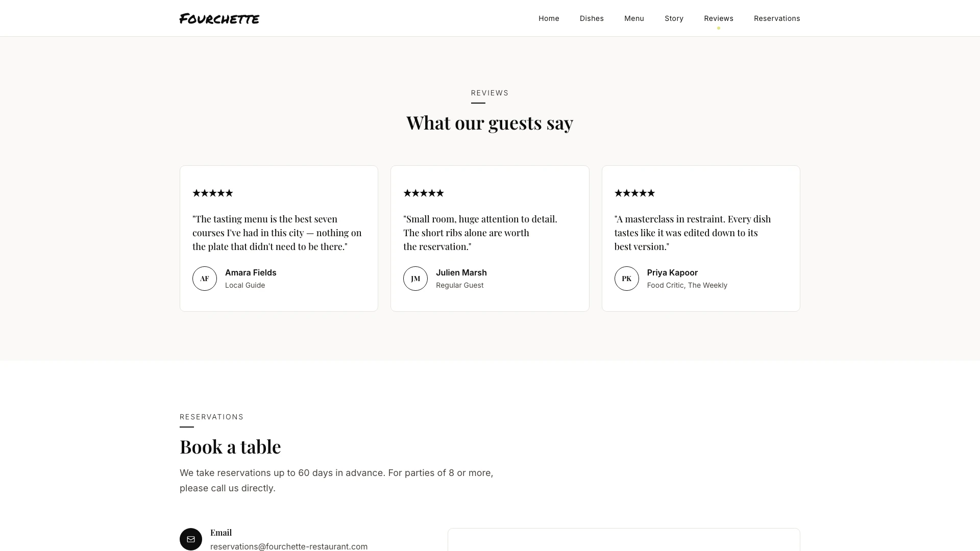980x551 pixels.
Task: Open the Dishes nav link
Action: click(x=592, y=18)
